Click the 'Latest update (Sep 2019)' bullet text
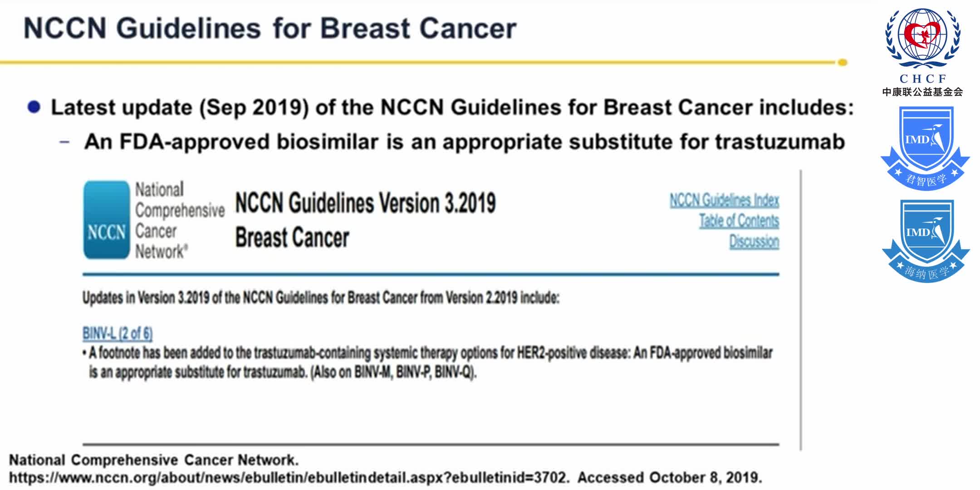The width and height of the screenshot is (980, 490). [452, 108]
